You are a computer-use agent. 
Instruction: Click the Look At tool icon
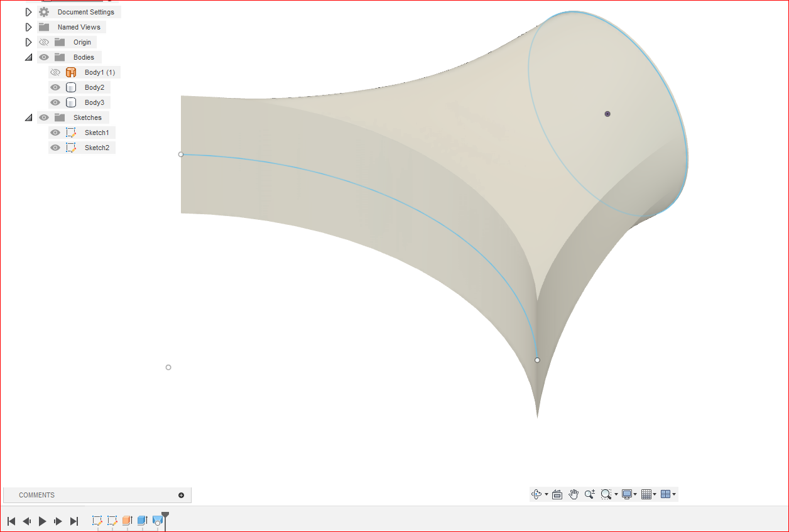pos(557,494)
